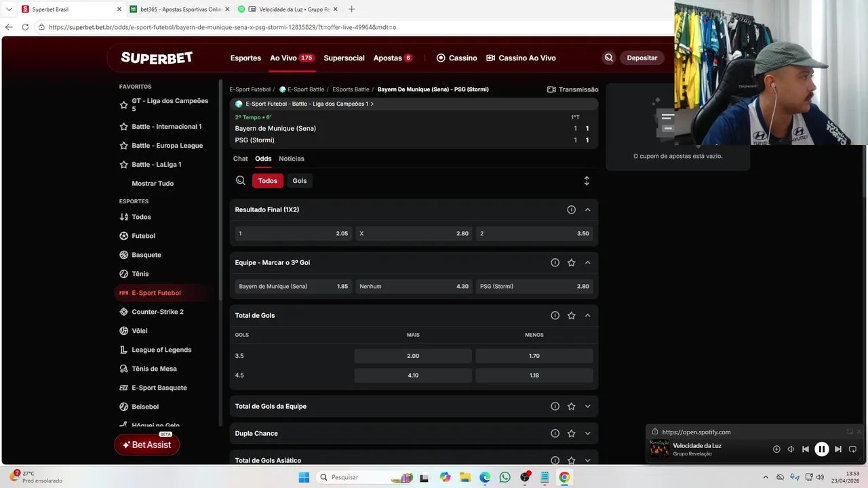Image resolution: width=868 pixels, height=488 pixels.
Task: Click browser address bar URL
Action: tap(222, 27)
